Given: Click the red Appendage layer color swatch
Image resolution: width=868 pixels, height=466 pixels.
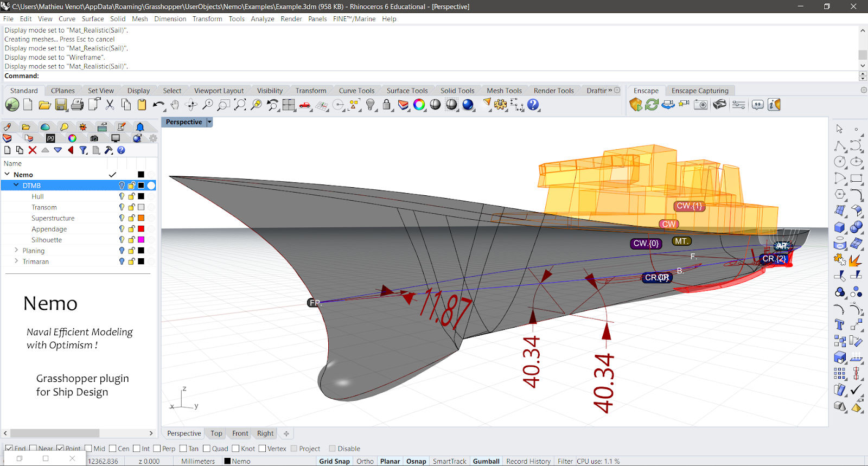Looking at the screenshot, I should [x=141, y=229].
